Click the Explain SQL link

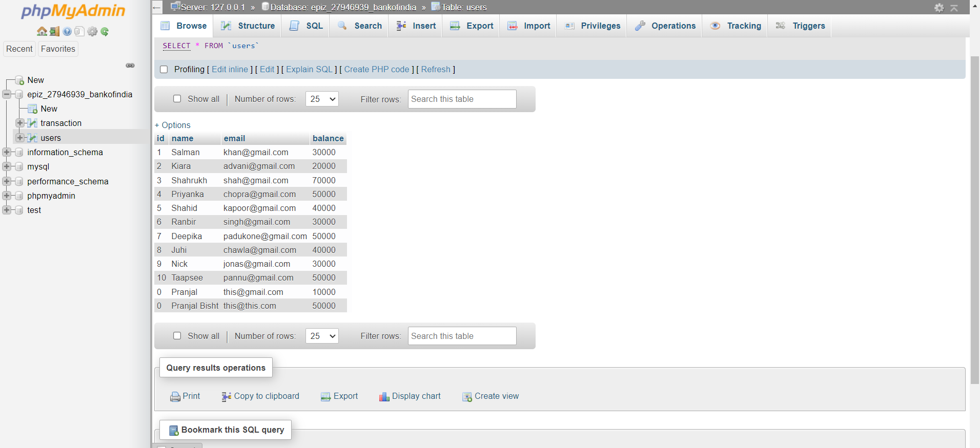pos(309,70)
